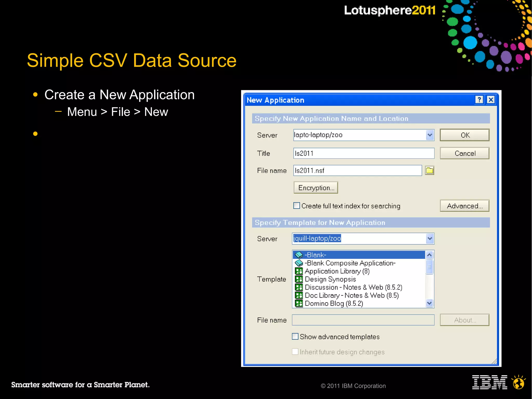Toggle Inherit future design changes checkbox

(x=295, y=352)
